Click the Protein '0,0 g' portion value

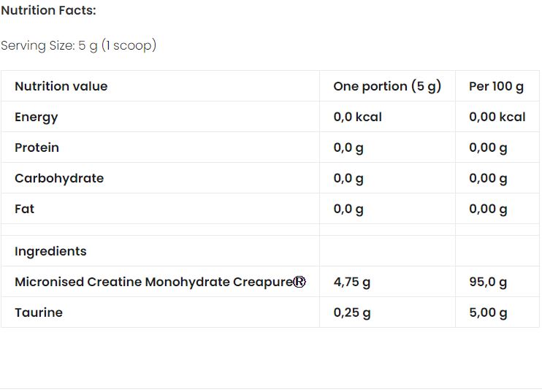[x=348, y=147]
